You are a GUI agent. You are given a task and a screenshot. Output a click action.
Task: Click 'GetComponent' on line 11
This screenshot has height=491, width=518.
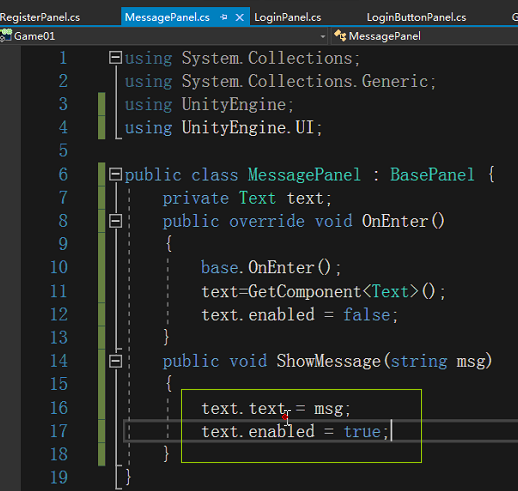[305, 291]
